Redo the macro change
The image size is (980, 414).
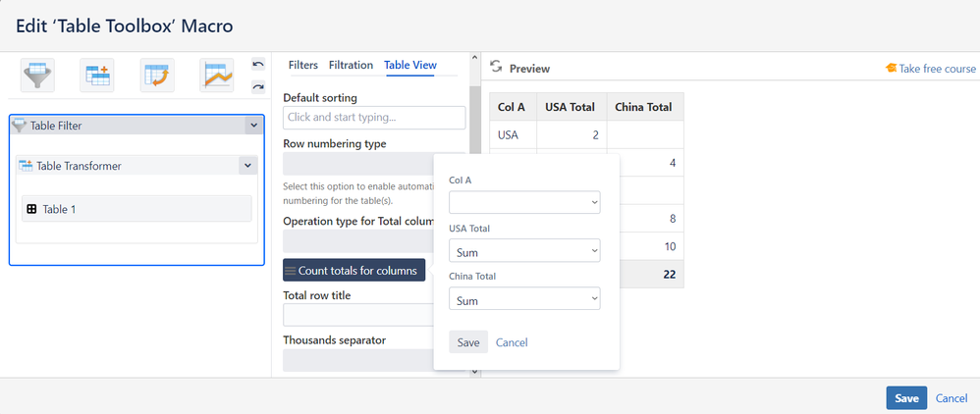258,86
